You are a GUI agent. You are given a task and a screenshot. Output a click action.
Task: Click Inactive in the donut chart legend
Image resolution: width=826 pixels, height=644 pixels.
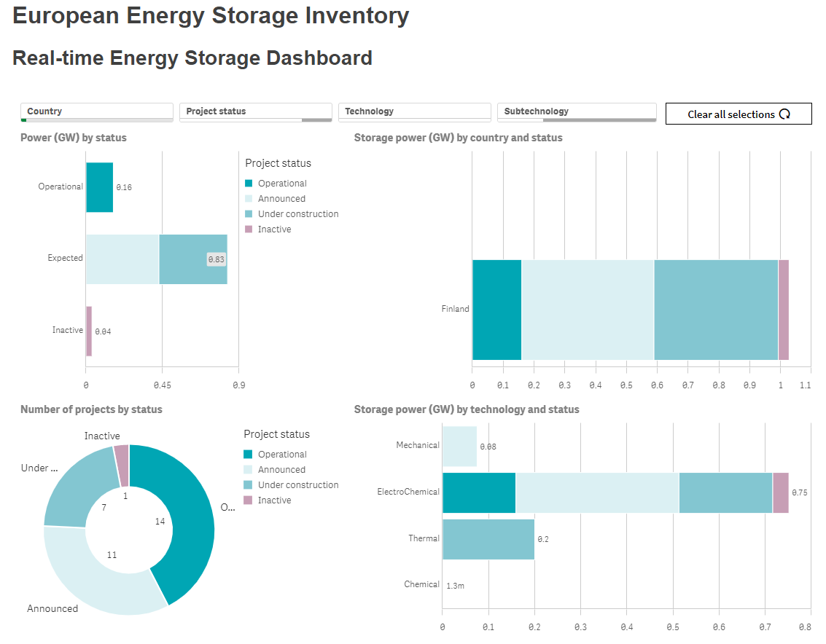(274, 500)
